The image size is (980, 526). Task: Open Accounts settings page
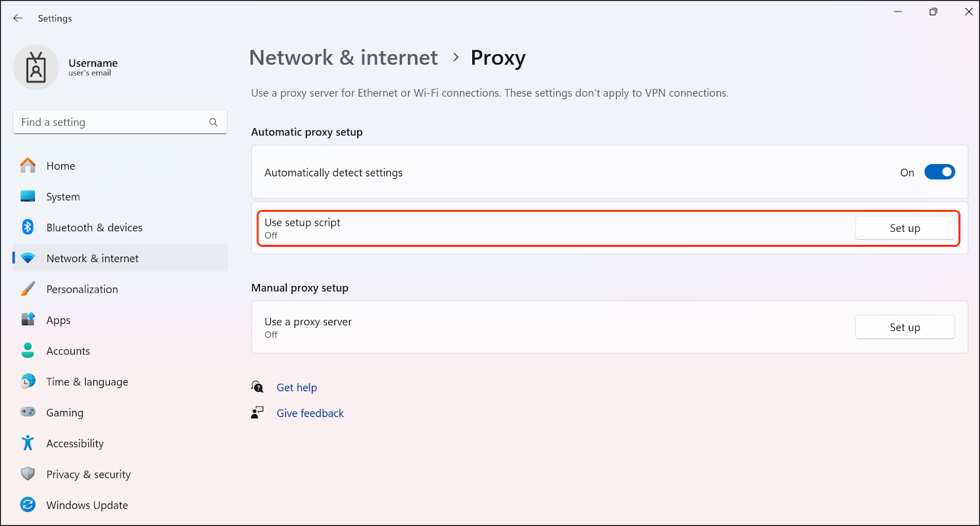click(68, 351)
